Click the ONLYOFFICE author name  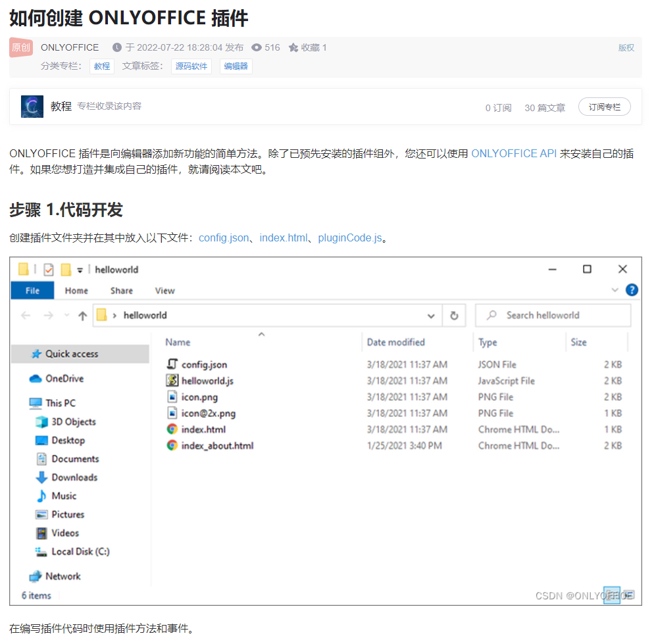tap(70, 47)
